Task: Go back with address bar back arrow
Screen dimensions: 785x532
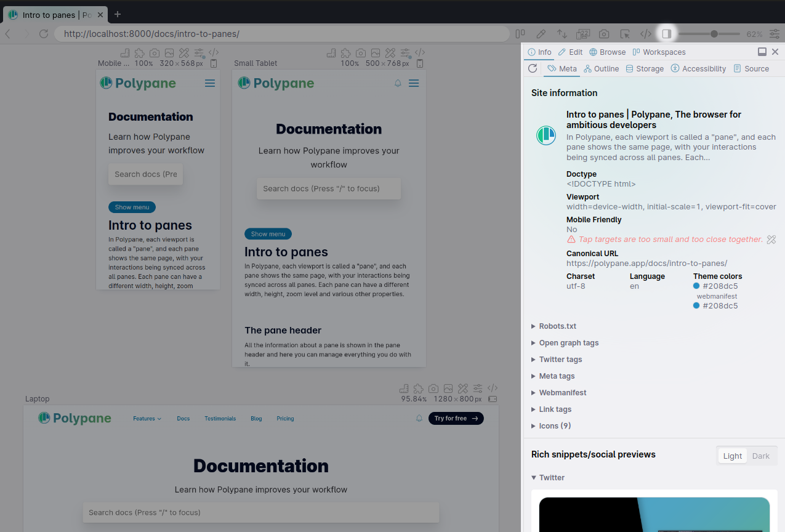Action: (x=8, y=34)
